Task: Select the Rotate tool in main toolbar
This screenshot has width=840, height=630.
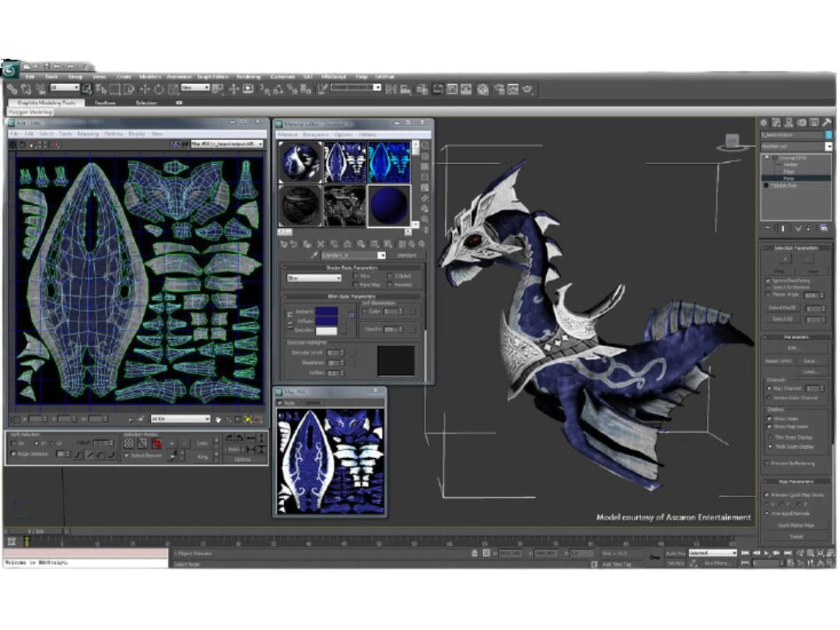Action: coord(159,89)
